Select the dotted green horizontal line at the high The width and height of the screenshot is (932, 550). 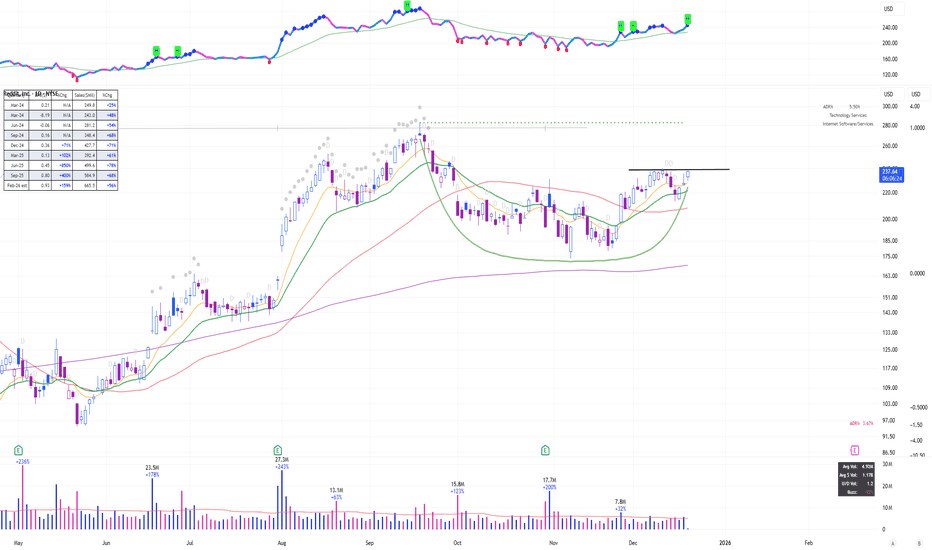pyautogui.click(x=553, y=123)
